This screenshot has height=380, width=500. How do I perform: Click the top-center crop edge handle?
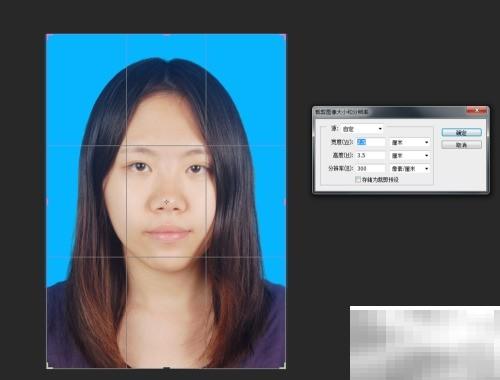(x=166, y=34)
